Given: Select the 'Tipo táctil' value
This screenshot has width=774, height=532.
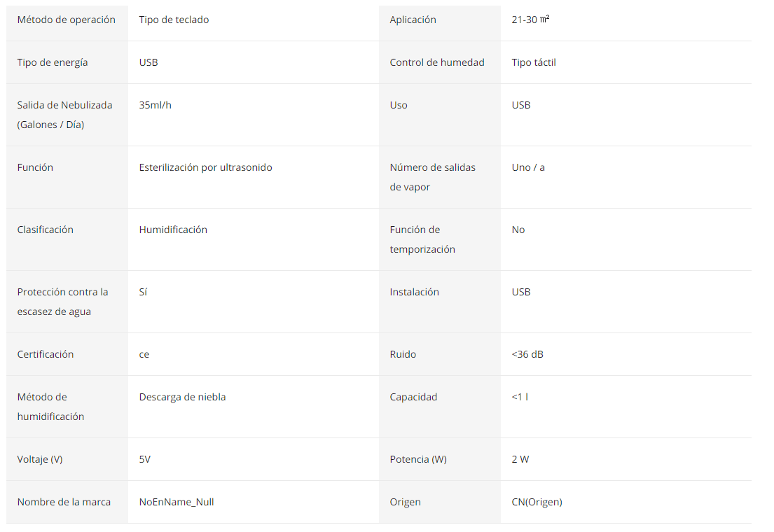Looking at the screenshot, I should (x=534, y=63).
